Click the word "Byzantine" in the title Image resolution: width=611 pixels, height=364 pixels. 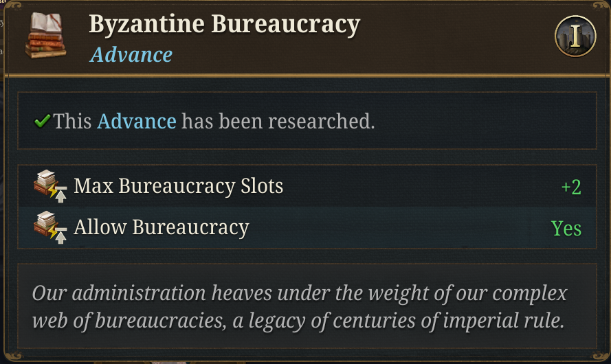(x=146, y=25)
